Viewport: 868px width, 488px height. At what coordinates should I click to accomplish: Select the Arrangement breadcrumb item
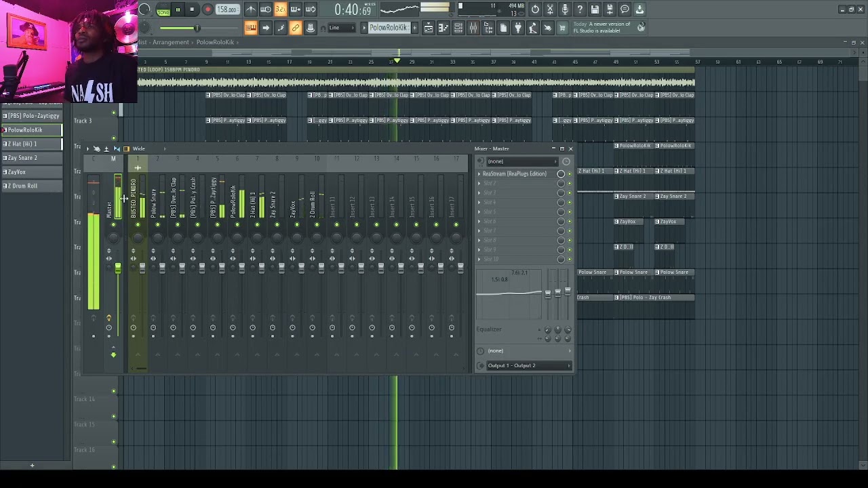[171, 42]
